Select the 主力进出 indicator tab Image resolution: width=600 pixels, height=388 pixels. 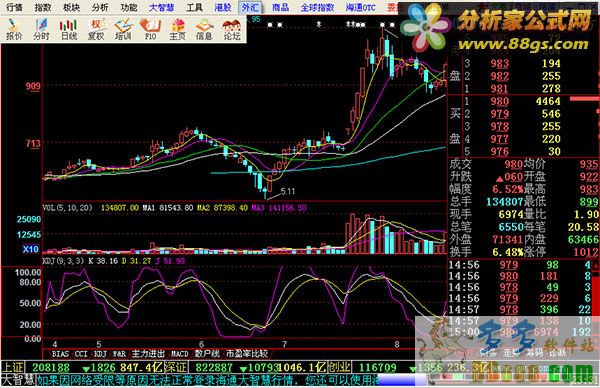[148, 354]
